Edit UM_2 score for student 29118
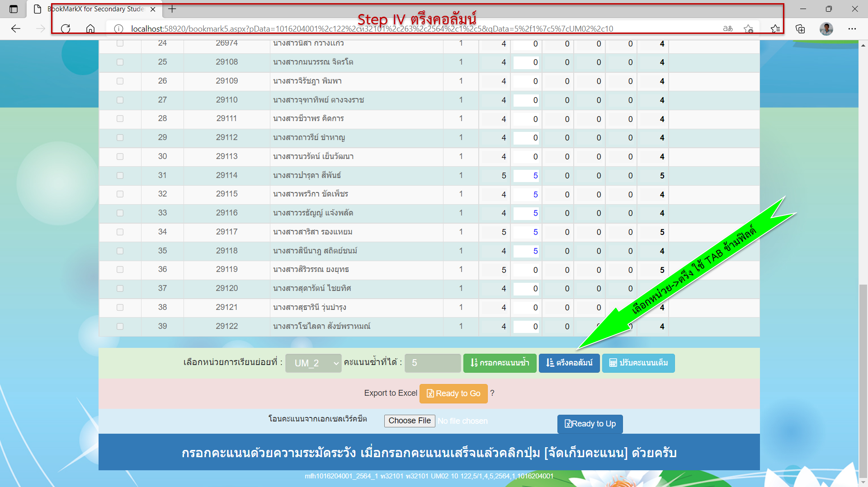 [526, 251]
